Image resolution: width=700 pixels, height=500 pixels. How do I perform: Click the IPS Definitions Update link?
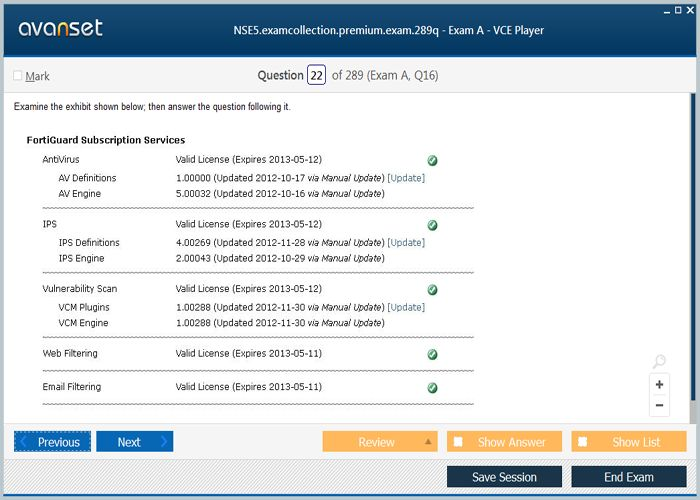pos(406,243)
